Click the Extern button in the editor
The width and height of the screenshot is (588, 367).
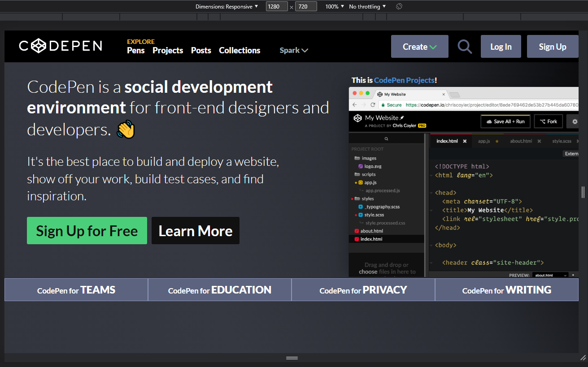point(571,154)
